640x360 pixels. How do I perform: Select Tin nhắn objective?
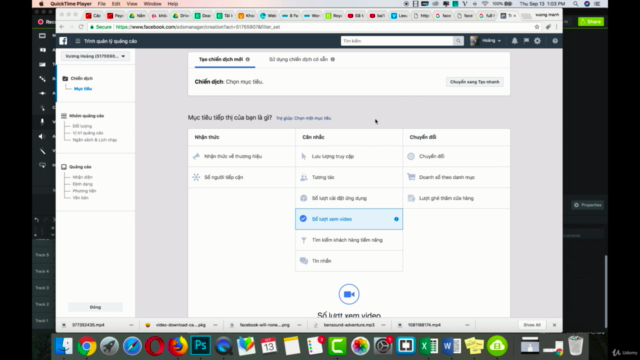(x=349, y=261)
